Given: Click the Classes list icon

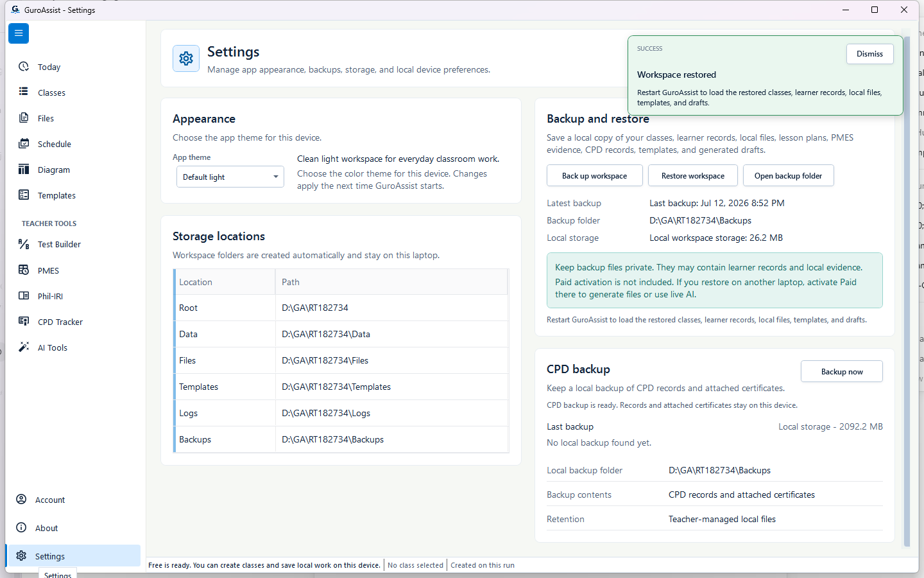Looking at the screenshot, I should pyautogui.click(x=24, y=92).
